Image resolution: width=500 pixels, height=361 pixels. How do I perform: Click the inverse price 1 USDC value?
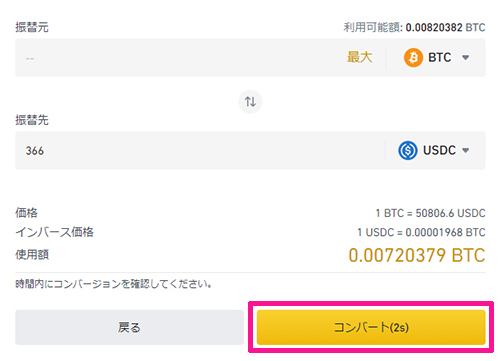click(x=421, y=232)
